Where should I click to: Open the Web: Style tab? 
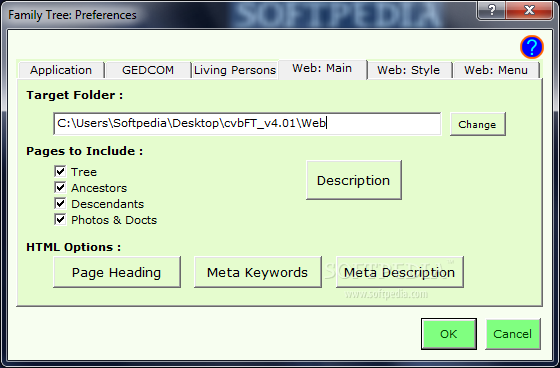409,70
